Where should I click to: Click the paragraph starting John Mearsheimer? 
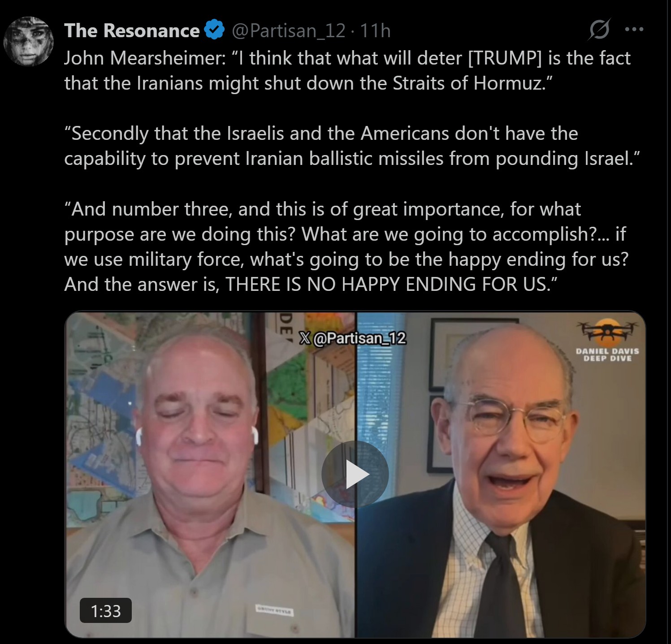347,71
